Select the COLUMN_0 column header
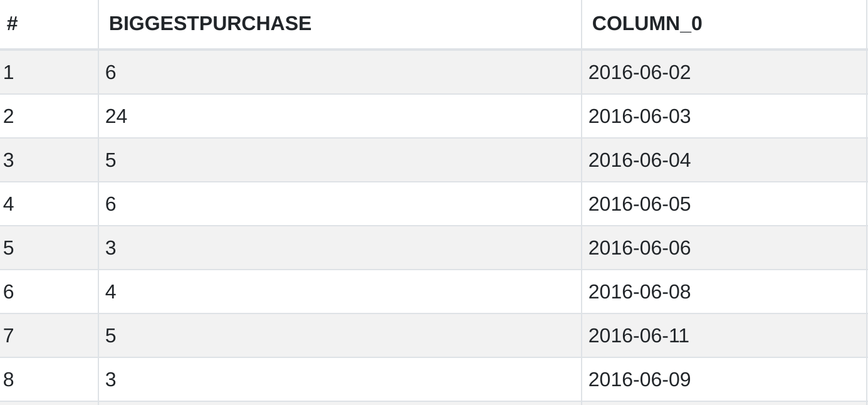The width and height of the screenshot is (868, 405). point(647,24)
